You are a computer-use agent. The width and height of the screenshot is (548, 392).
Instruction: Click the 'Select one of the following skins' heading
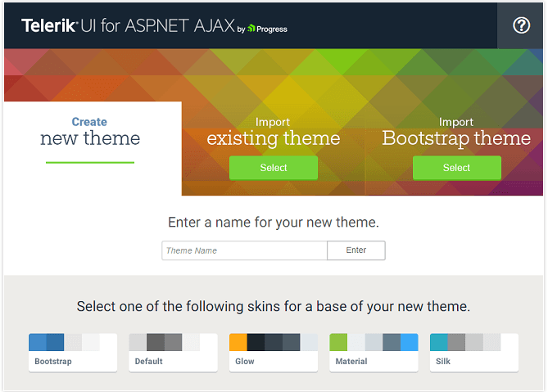pos(274,306)
